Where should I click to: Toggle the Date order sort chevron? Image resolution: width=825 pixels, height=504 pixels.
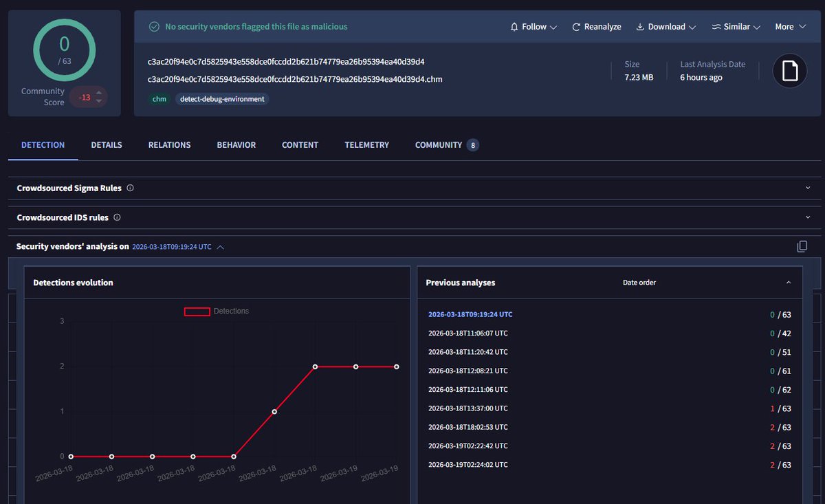coord(789,283)
